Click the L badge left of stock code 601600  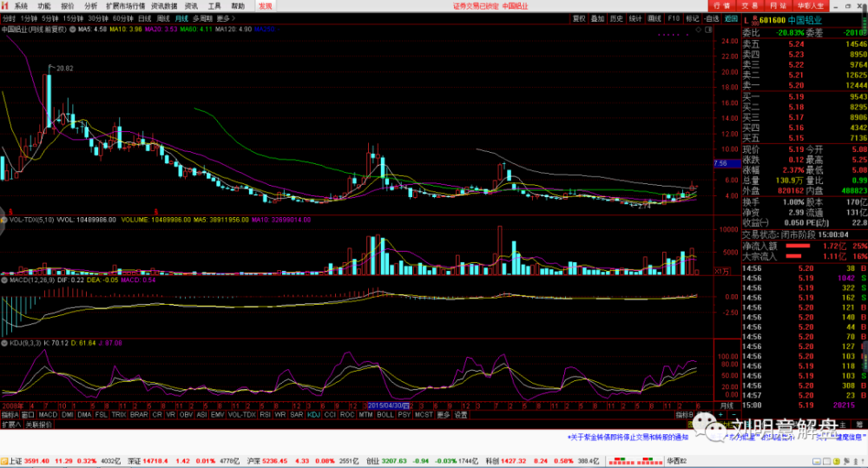(746, 18)
